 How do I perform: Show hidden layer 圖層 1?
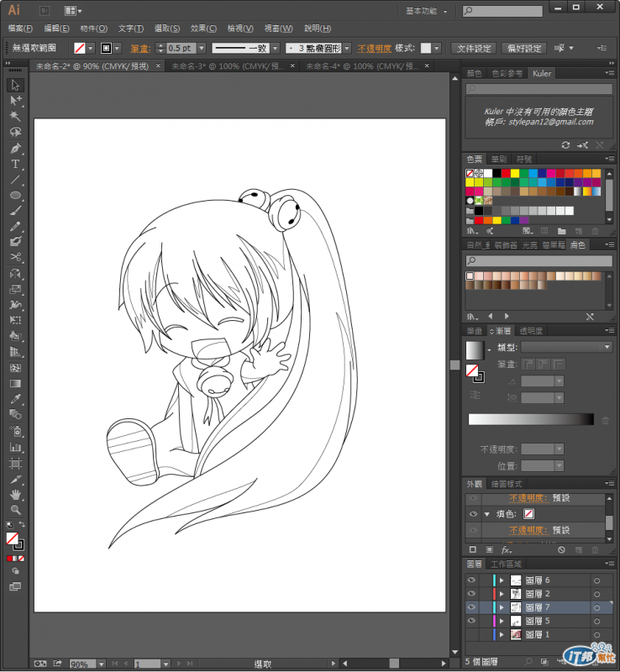(471, 634)
